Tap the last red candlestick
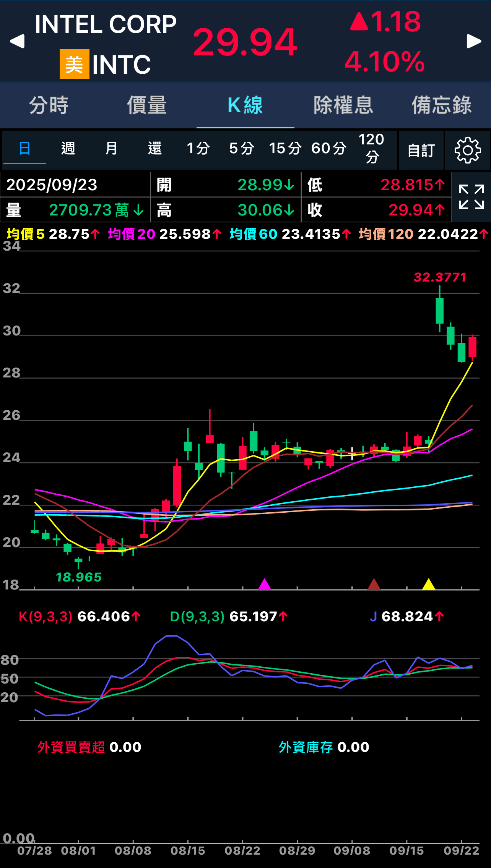 pos(473,347)
